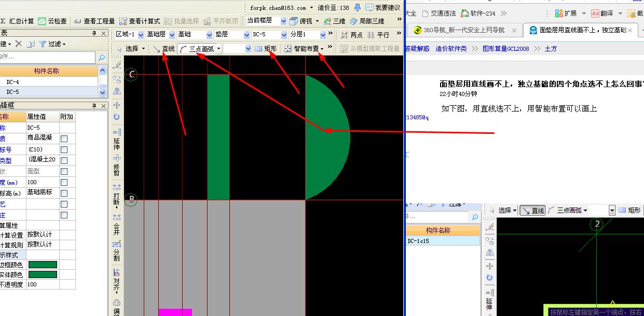The image size is (644, 316).
Task: Select DC-4 in component list
Action: coord(49,82)
